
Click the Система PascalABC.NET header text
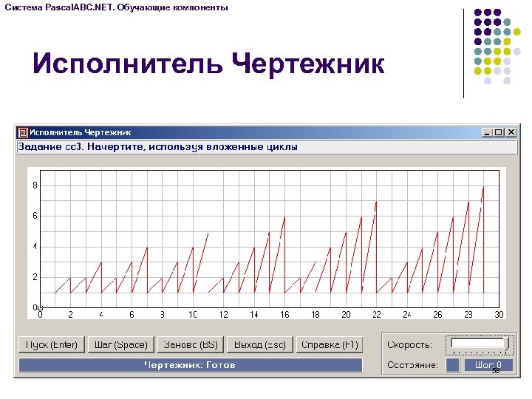coord(117,7)
